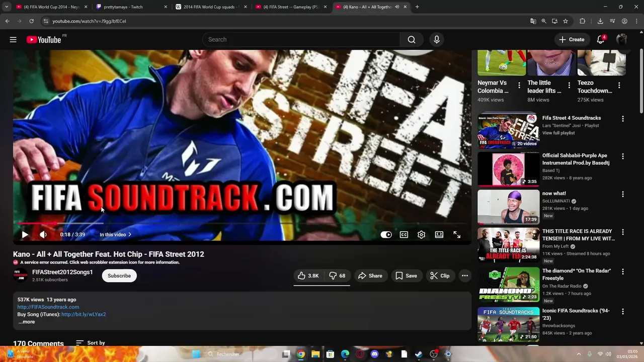Open "now what!" video by SoLLUMINATI
This screenshot has height=362, width=644.
point(508,207)
